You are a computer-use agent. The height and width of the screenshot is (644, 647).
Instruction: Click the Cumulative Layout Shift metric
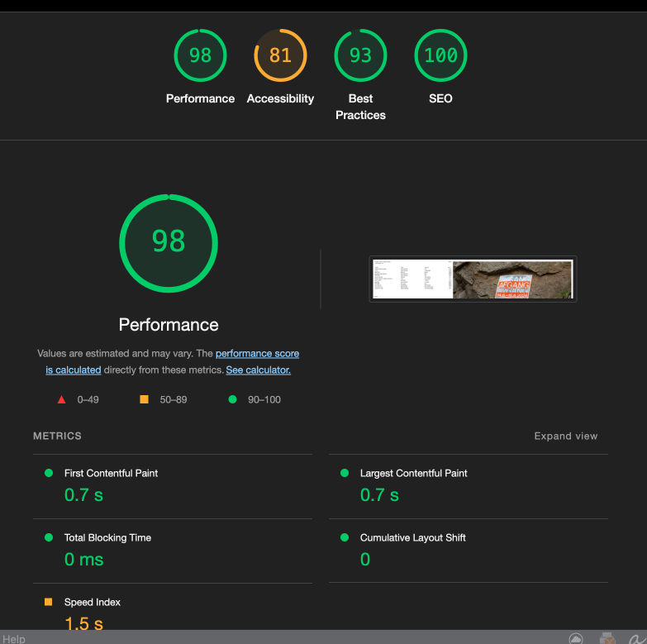412,538
